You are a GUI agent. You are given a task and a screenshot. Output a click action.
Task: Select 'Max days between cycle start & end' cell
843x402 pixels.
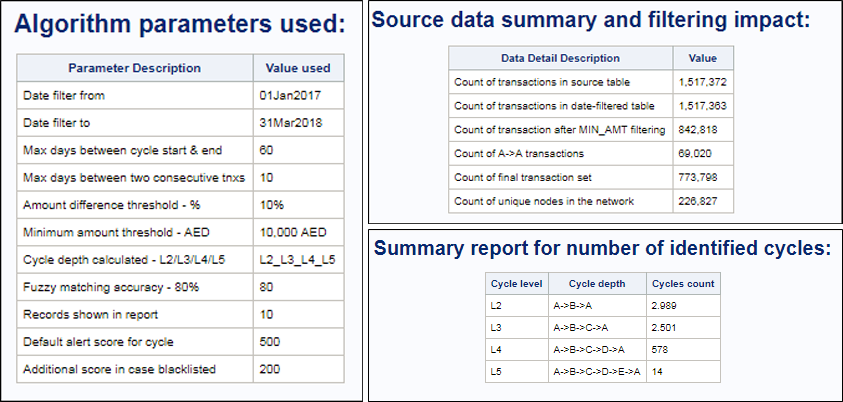click(135, 150)
